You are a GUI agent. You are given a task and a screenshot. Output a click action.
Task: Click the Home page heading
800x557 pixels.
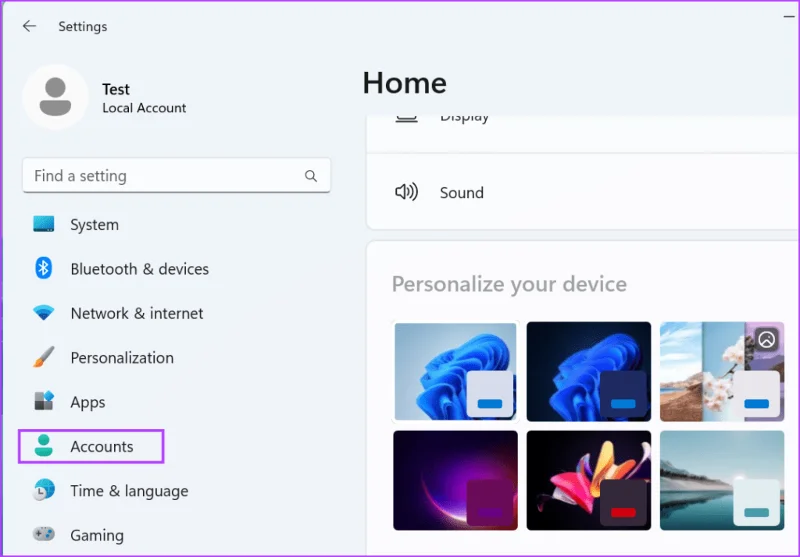[x=405, y=83]
